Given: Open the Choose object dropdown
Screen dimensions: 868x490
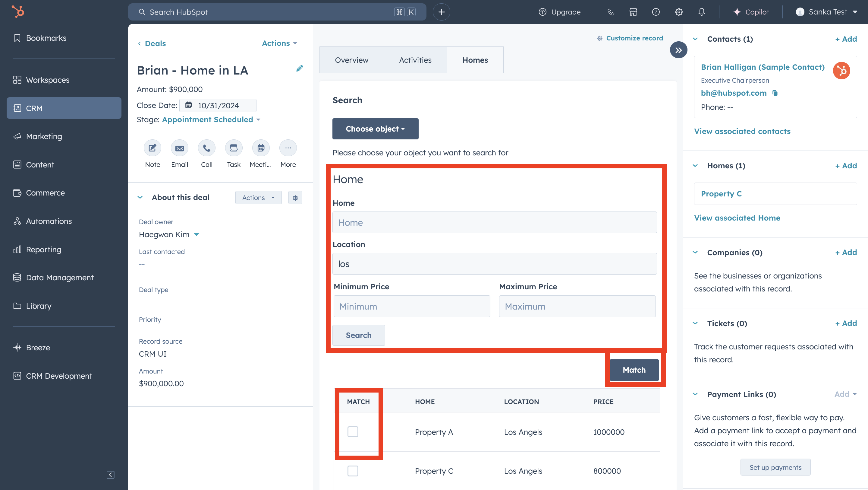Looking at the screenshot, I should point(375,129).
